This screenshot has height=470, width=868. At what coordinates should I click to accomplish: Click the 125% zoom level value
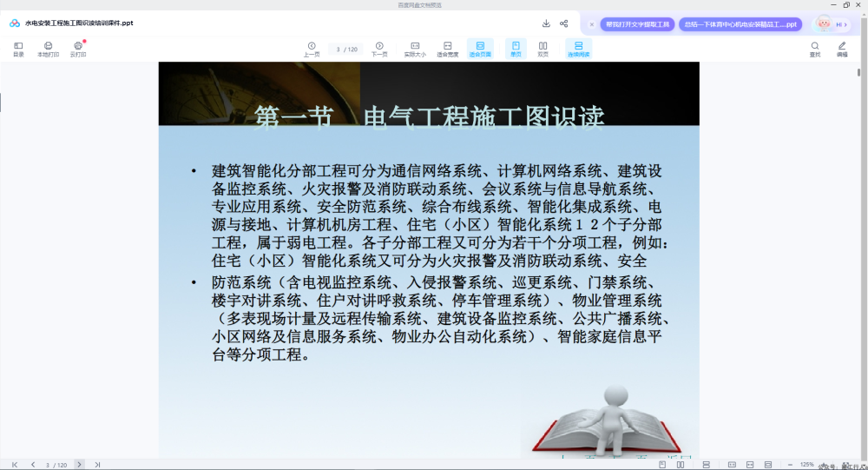[x=807, y=465]
